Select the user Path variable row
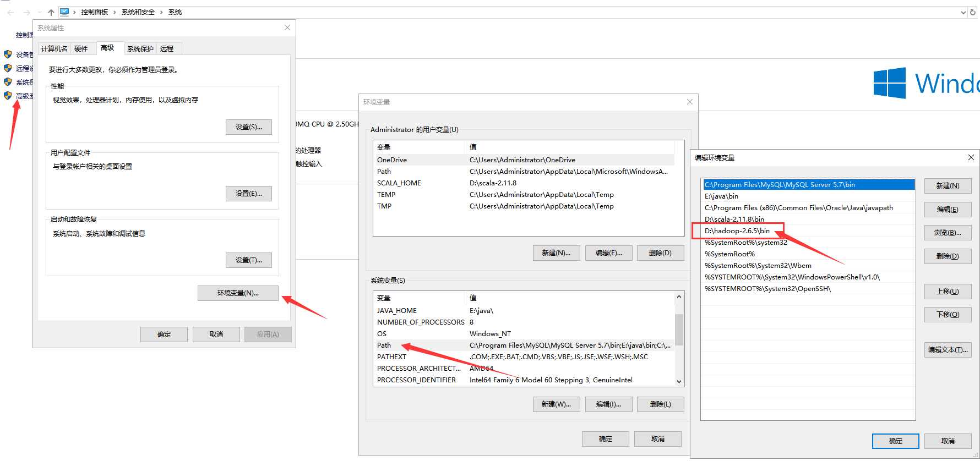 tap(524, 172)
